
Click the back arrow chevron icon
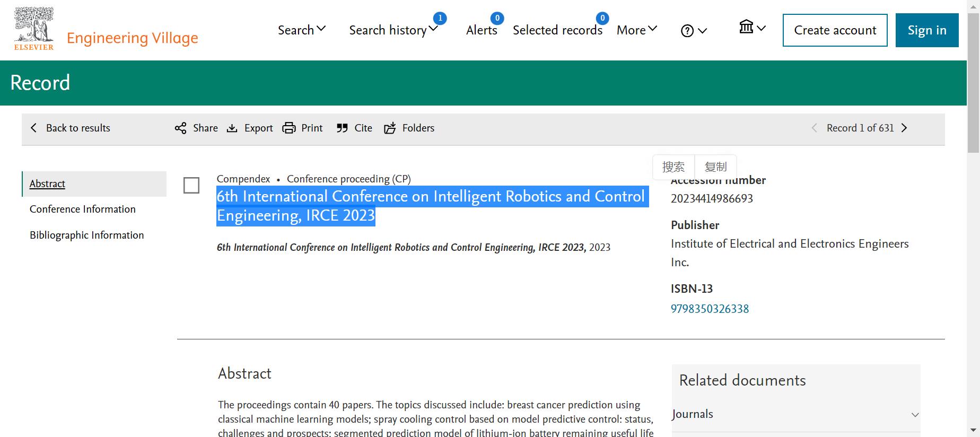pyautogui.click(x=34, y=128)
